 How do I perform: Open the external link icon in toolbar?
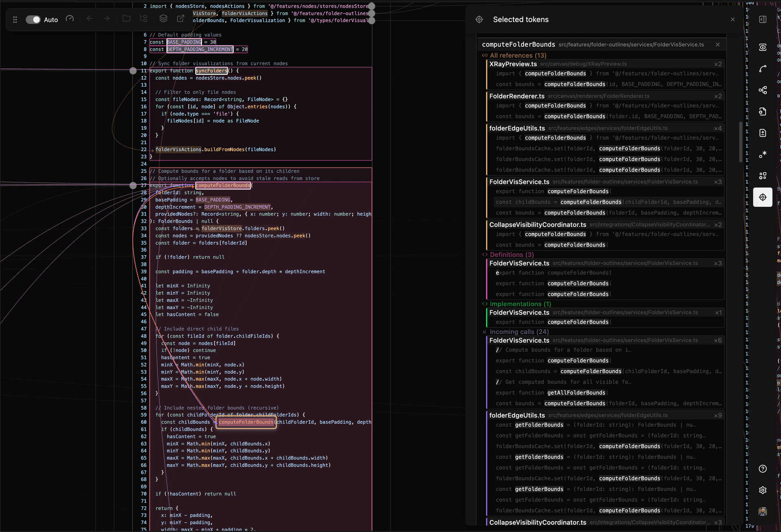point(181,19)
